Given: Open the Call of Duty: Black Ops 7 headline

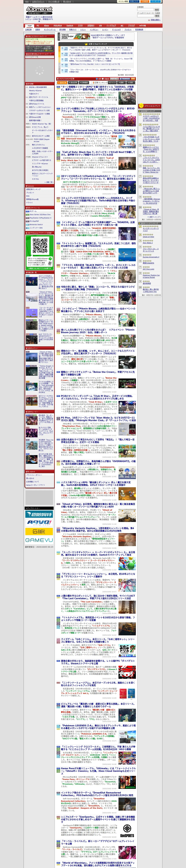Looking at the screenshot, I should click(98, 153).
